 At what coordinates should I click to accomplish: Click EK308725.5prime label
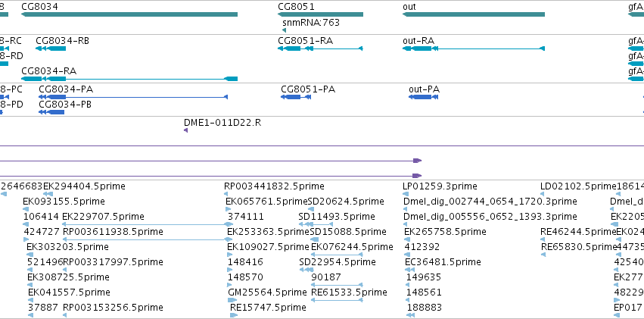[68, 277]
